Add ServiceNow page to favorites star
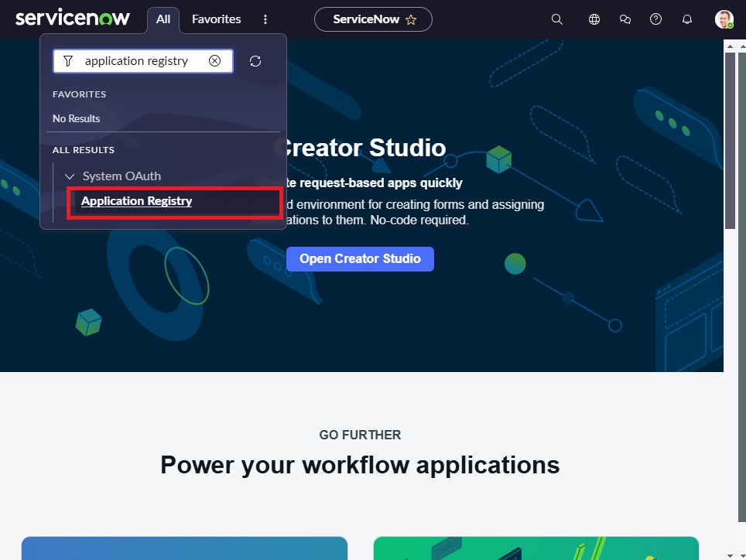The height and width of the screenshot is (560, 746). coord(411,19)
